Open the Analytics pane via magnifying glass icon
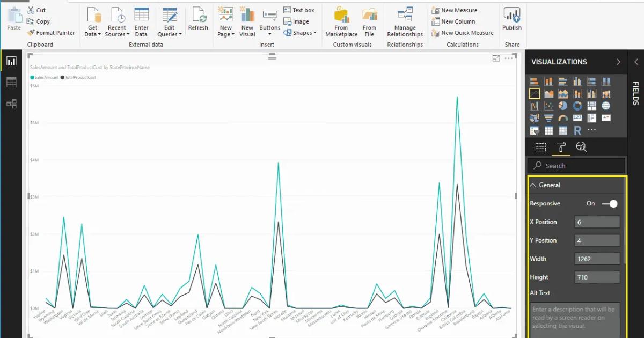This screenshot has width=644, height=338. [580, 146]
